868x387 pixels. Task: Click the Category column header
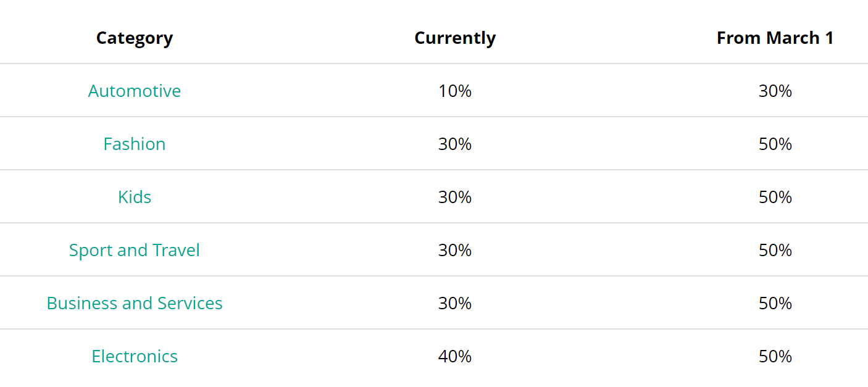click(x=135, y=38)
